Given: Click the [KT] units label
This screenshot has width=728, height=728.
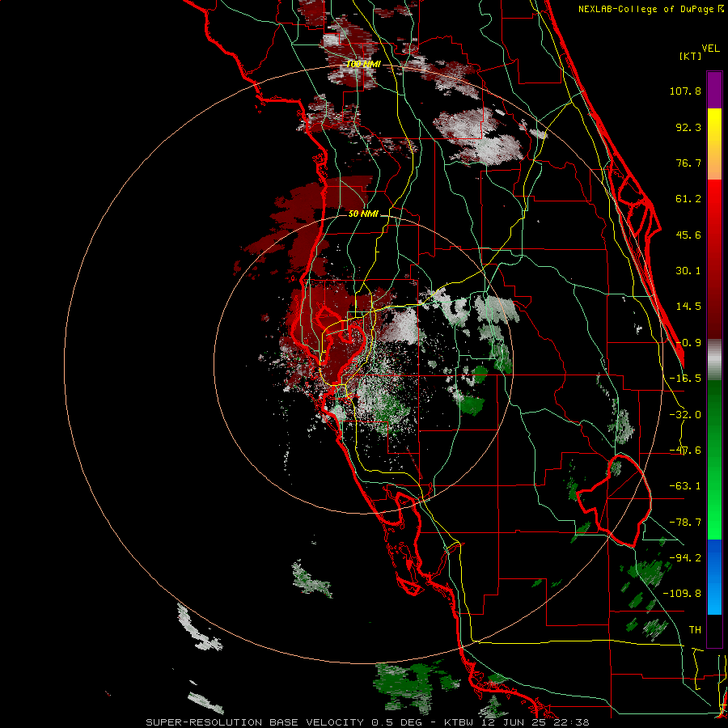Looking at the screenshot, I should click(691, 57).
